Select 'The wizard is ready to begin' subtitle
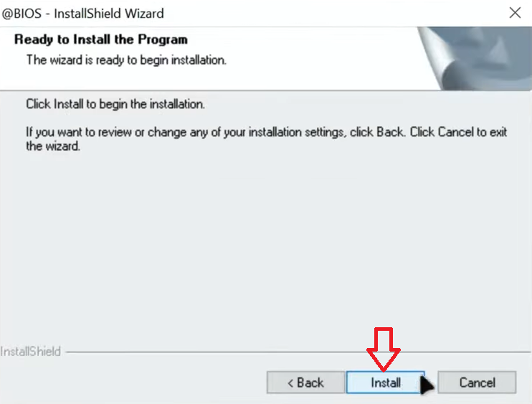 126,60
